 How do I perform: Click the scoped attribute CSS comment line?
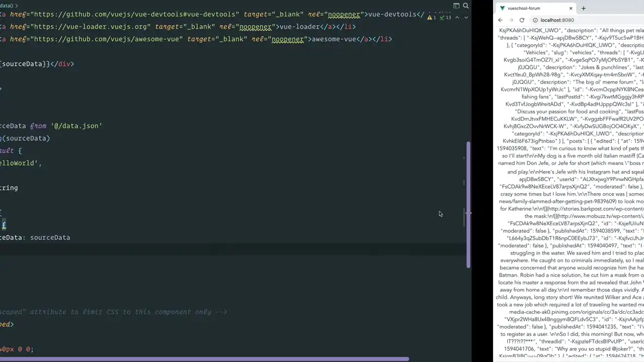coord(114,312)
